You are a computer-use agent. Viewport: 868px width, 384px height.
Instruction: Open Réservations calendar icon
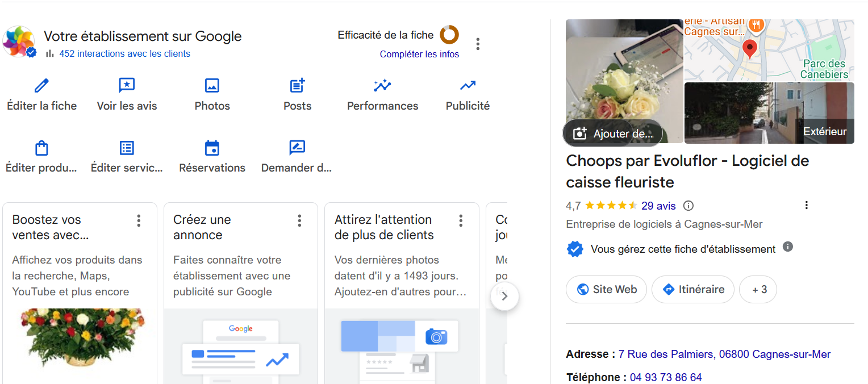point(212,148)
